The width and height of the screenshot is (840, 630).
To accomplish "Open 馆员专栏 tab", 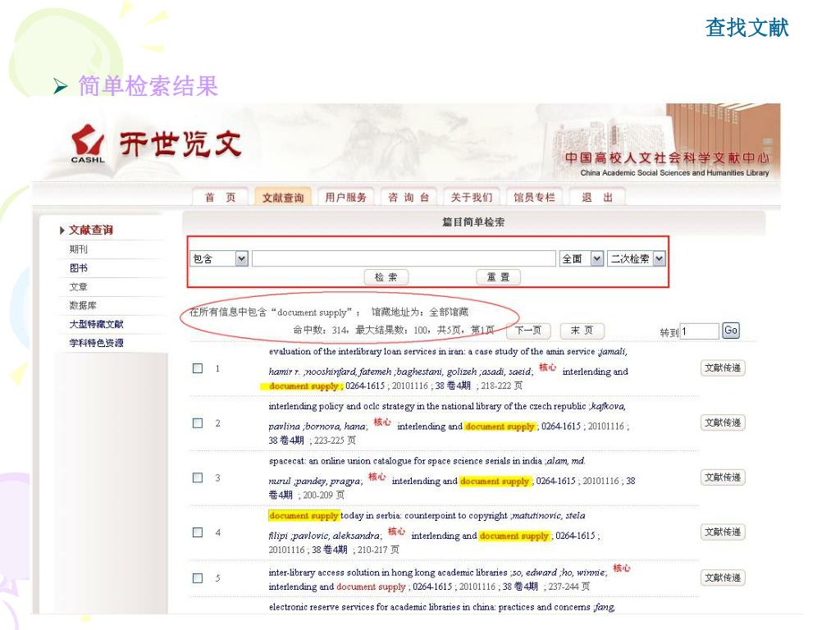I will (534, 197).
